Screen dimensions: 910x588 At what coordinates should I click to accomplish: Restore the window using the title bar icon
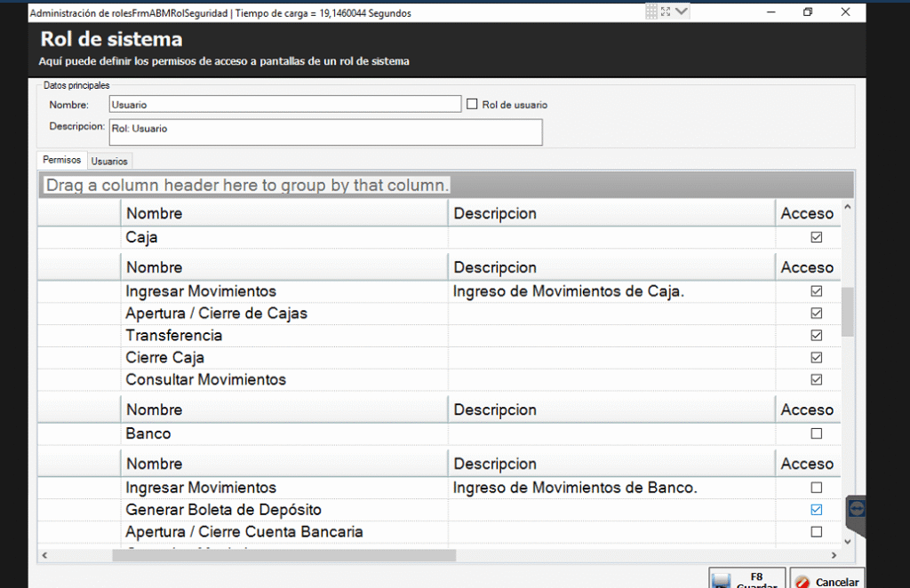coord(808,12)
